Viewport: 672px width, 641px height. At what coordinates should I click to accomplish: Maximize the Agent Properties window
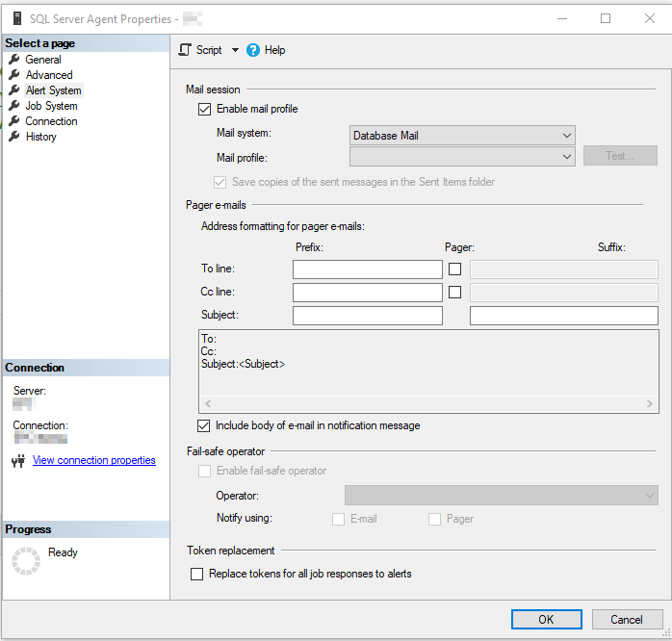[606, 18]
